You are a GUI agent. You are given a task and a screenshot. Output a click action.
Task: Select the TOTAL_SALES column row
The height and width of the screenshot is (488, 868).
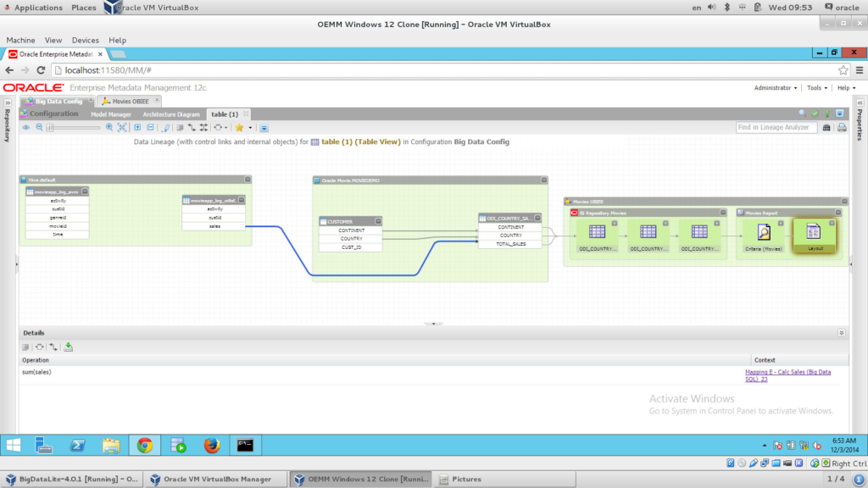click(510, 244)
